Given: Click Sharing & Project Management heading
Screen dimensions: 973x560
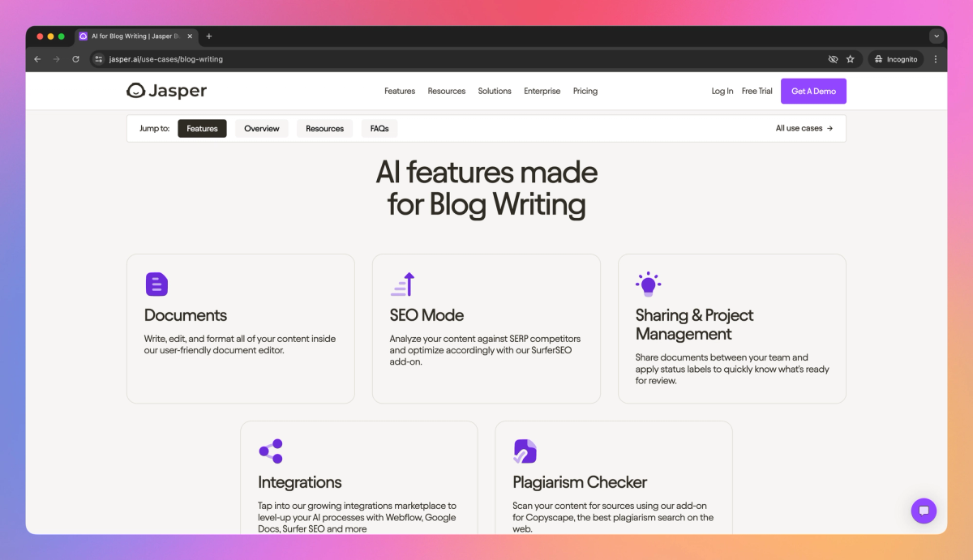Looking at the screenshot, I should tap(695, 324).
